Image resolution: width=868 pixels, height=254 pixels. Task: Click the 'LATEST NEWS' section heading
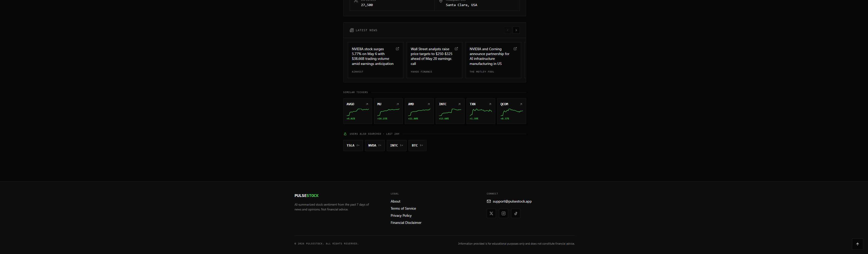(x=366, y=30)
